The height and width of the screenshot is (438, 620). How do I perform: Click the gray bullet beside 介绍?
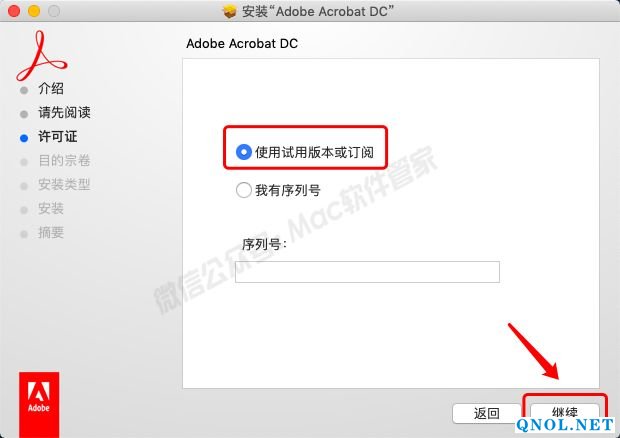tap(24, 90)
